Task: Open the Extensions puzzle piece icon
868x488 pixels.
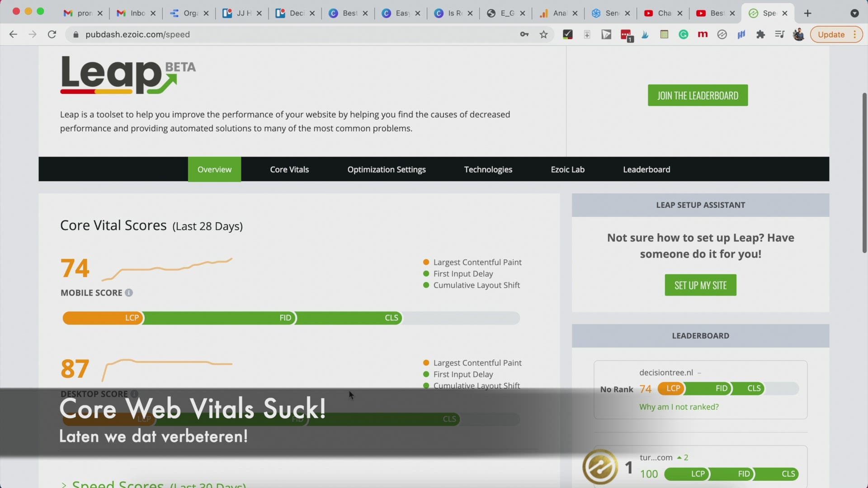Action: point(760,34)
